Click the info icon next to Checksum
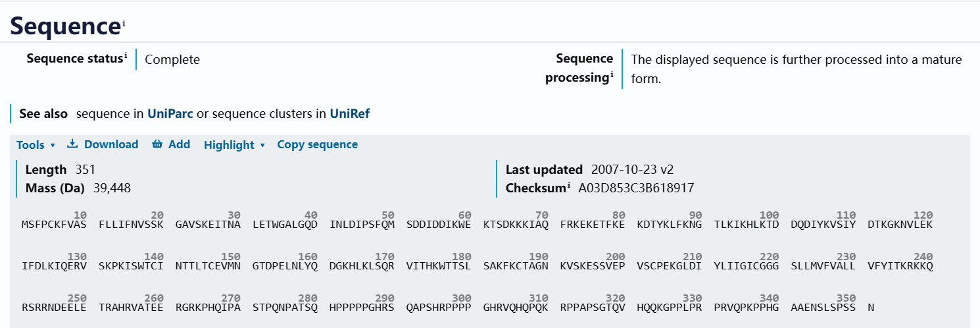This screenshot has width=980, height=328. (x=569, y=186)
